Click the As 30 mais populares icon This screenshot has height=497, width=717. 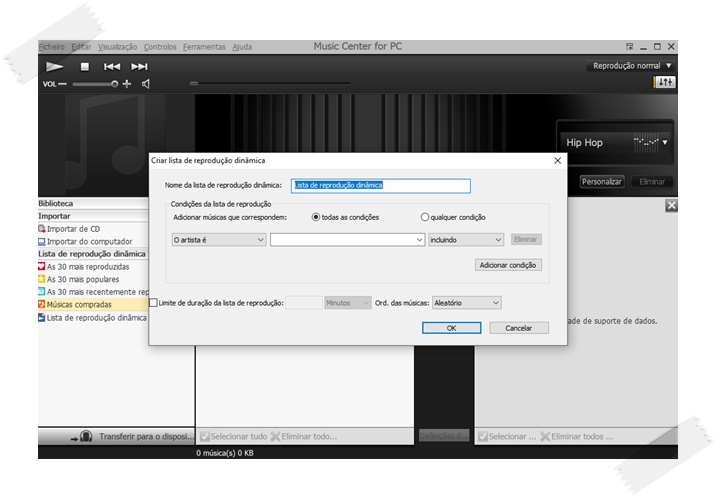coord(42,279)
